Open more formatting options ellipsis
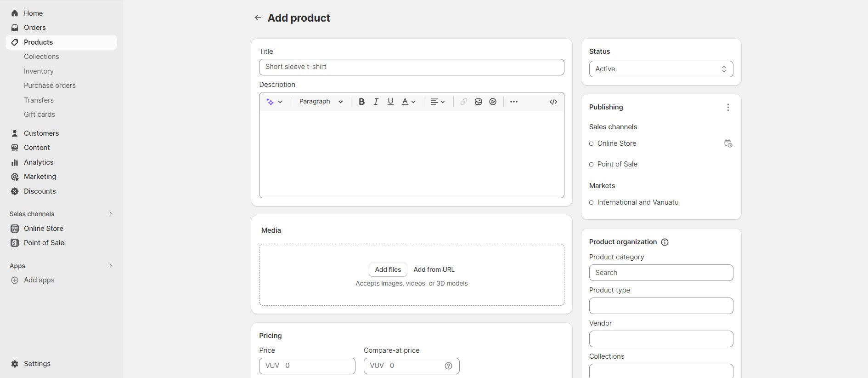Viewport: 868px width, 378px height. (514, 102)
